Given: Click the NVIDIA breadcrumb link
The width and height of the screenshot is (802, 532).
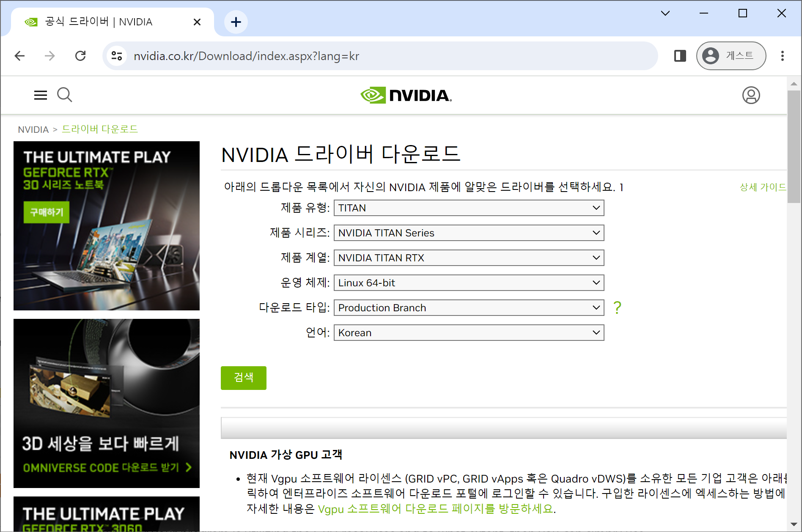Looking at the screenshot, I should pos(33,129).
